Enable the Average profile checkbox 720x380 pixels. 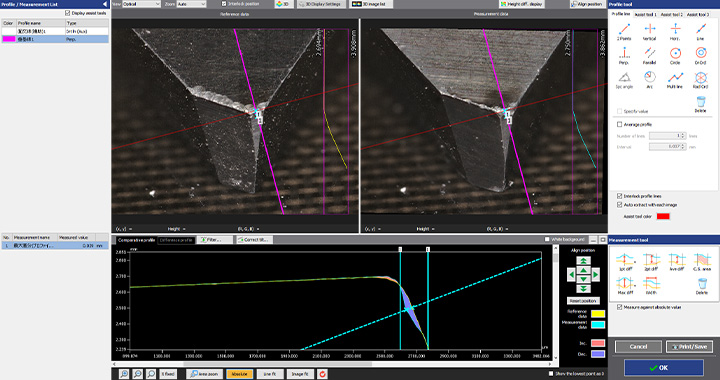pos(619,124)
